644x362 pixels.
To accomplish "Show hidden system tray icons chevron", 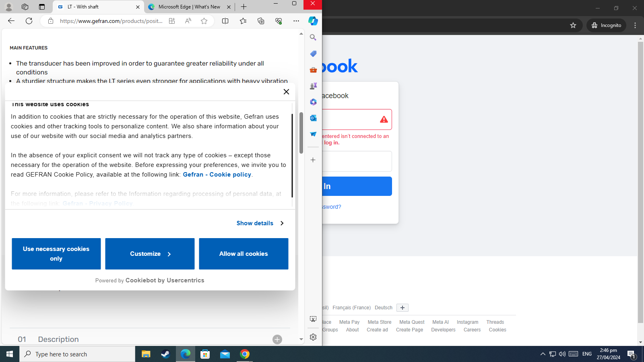I will [x=543, y=354].
